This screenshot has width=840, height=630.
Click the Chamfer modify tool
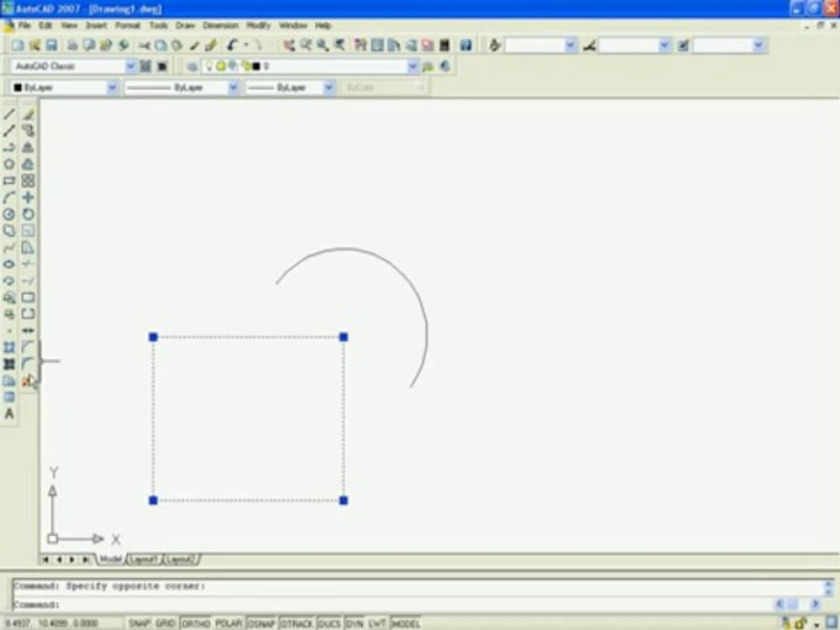coord(28,347)
